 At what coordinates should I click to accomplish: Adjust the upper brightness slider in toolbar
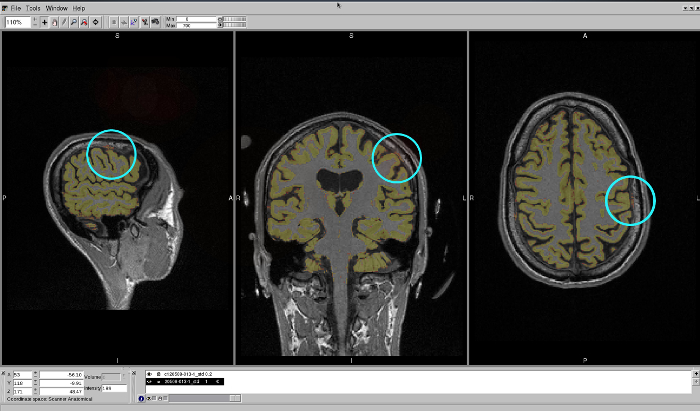234,19
